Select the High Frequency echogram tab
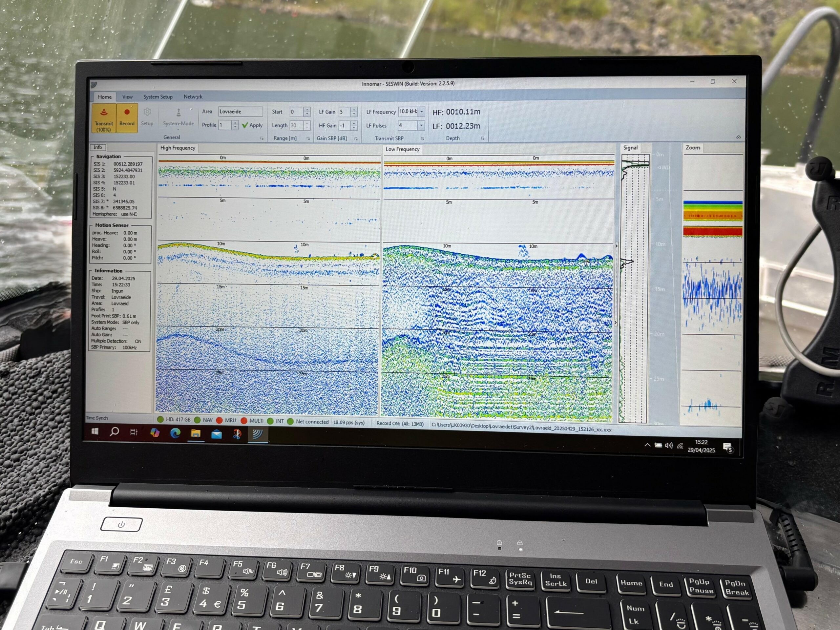This screenshot has width=840, height=630. (178, 148)
